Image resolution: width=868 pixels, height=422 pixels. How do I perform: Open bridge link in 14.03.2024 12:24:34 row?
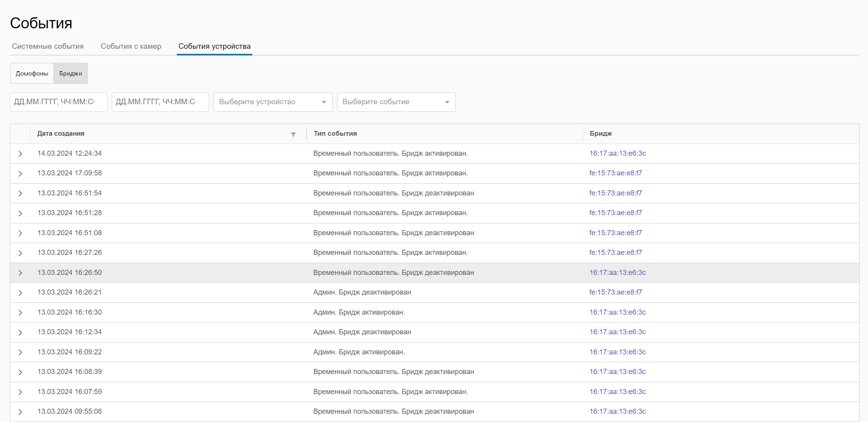click(617, 153)
